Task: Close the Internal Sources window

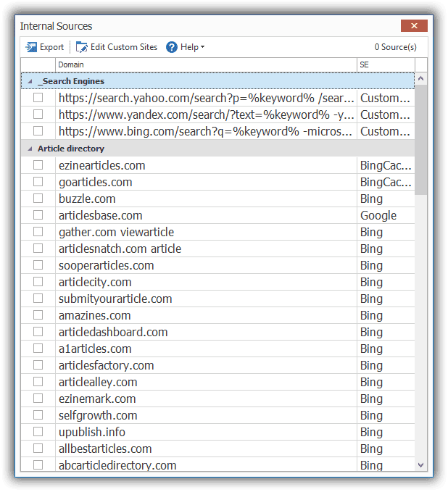Action: [x=414, y=26]
